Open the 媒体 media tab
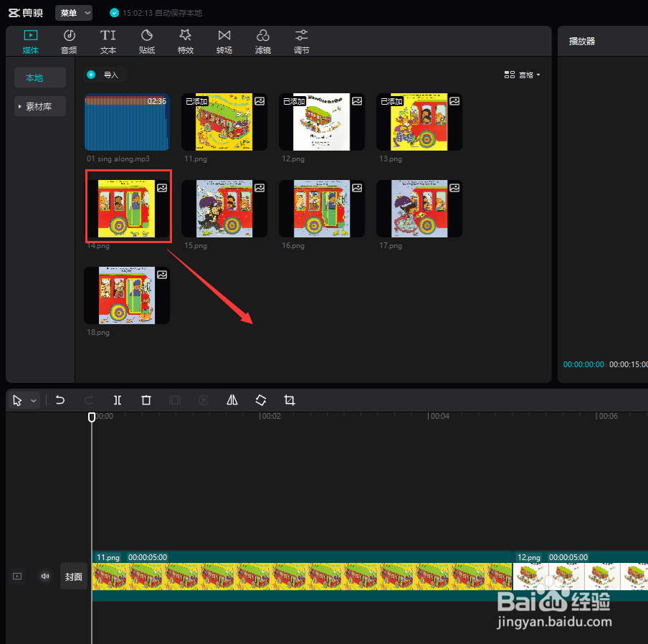The width and height of the screenshot is (648, 644). 31,42
